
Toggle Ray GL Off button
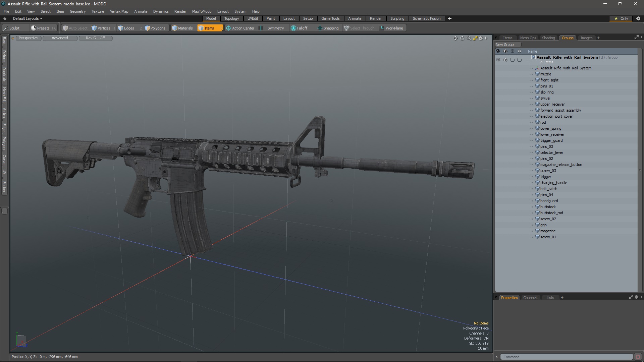coord(95,38)
